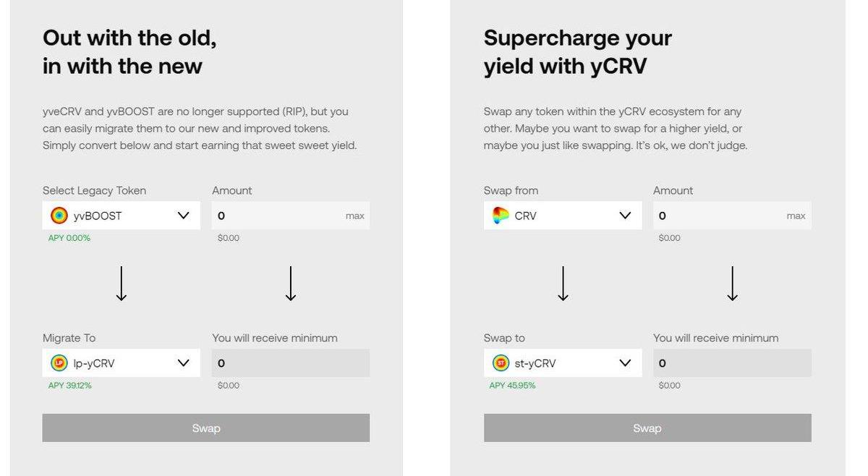Click the CRV token icon
The image size is (868, 476).
pyautogui.click(x=501, y=216)
